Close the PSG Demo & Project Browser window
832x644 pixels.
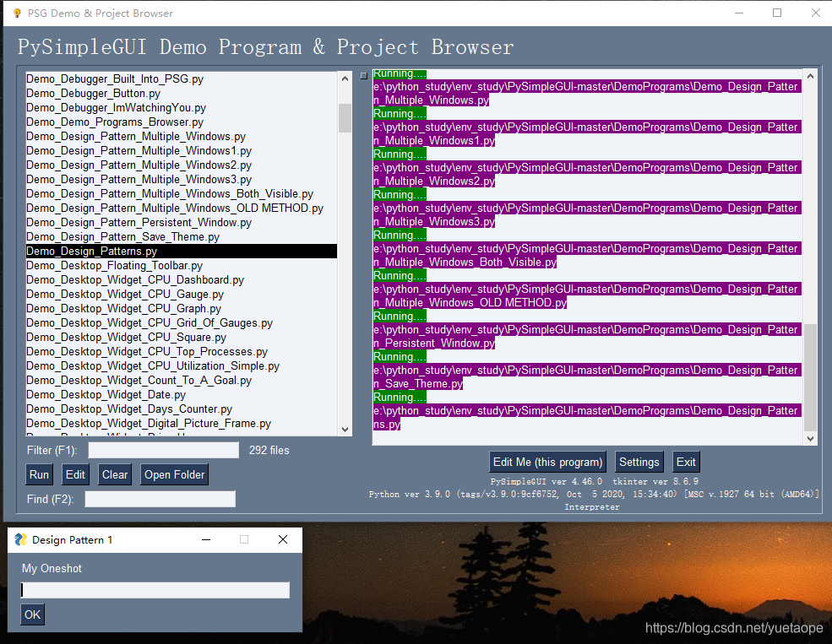(x=816, y=13)
